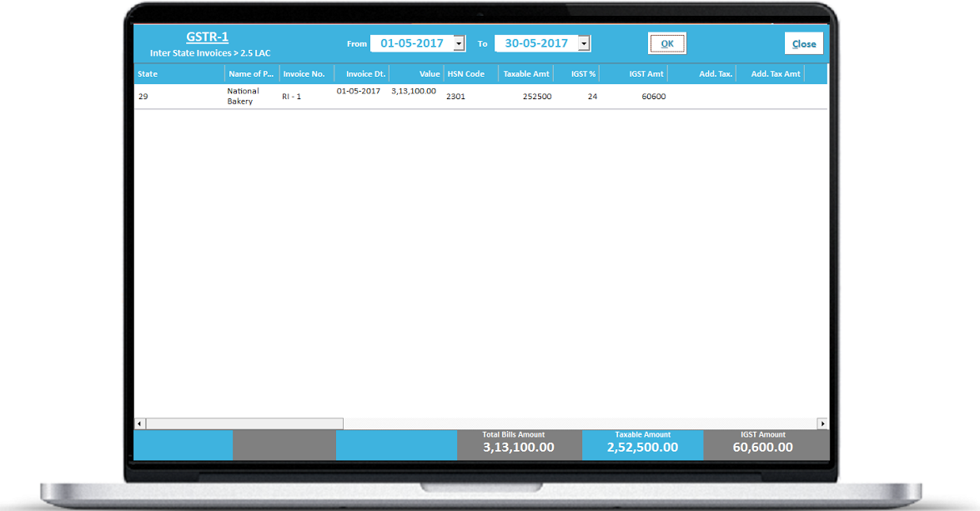The width and height of the screenshot is (980, 511).
Task: Select the IGST % column header
Action: tap(576, 73)
